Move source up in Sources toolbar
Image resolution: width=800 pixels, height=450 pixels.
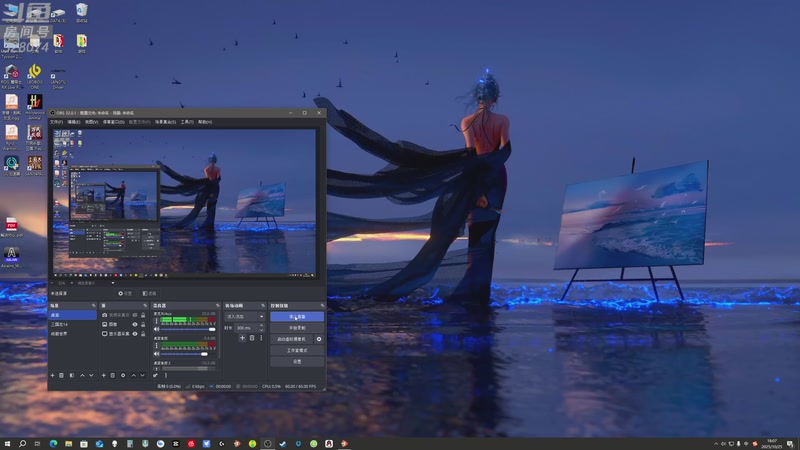coord(134,376)
